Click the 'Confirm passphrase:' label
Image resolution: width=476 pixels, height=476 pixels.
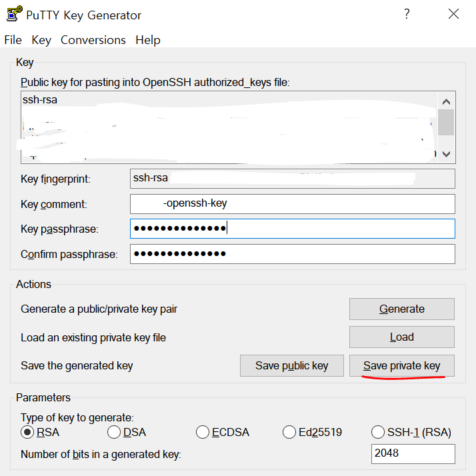[x=69, y=255]
